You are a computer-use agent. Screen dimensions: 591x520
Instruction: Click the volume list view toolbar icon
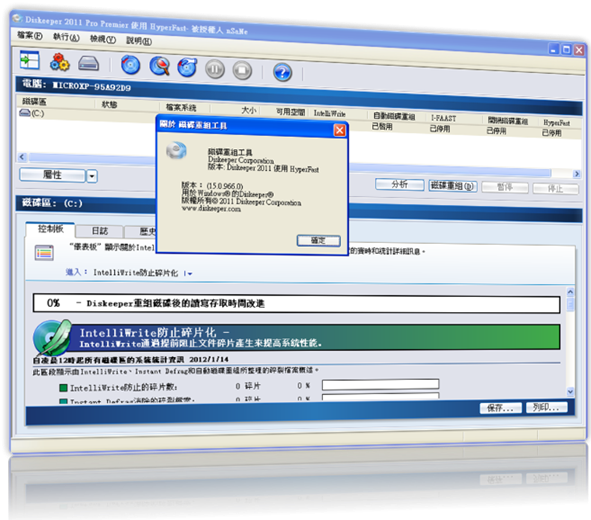(x=30, y=60)
